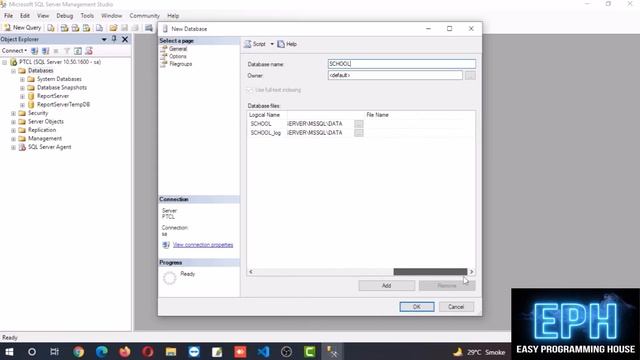Close the Object Explorer panel
Image resolution: width=640 pixels, height=360 pixels.
click(x=125, y=39)
